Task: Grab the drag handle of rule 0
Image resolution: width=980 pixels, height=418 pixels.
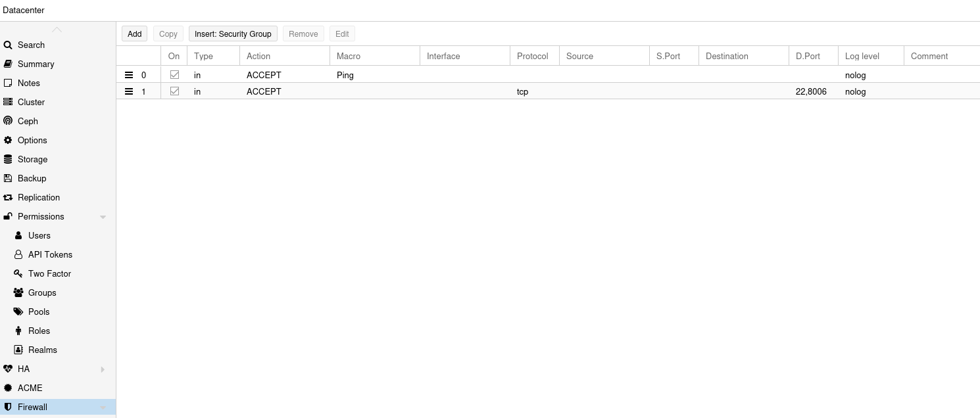Action: point(129,75)
